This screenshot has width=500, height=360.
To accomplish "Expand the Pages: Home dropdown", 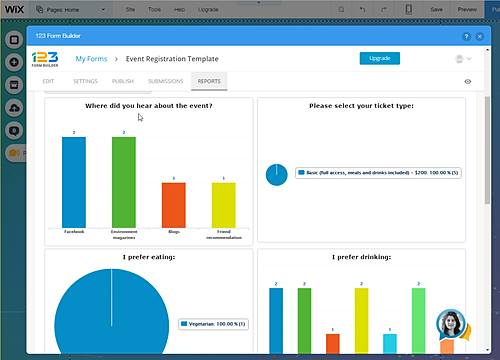I will (71, 10).
